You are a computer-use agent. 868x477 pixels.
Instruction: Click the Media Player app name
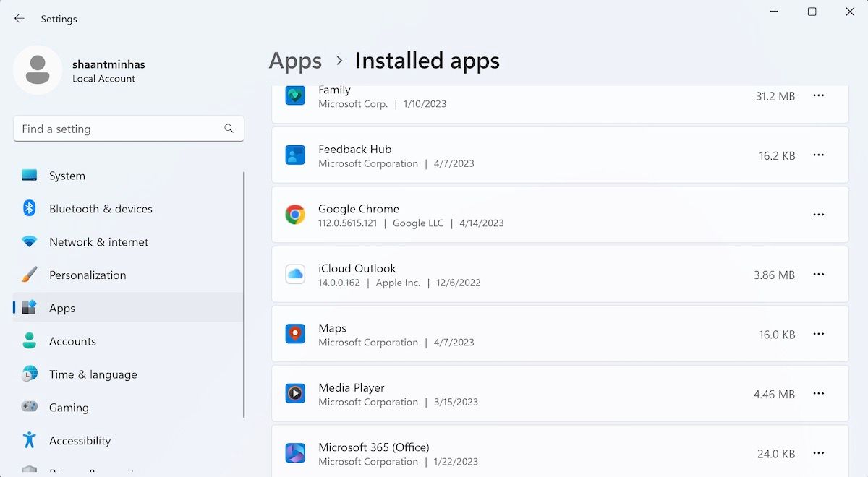click(352, 387)
